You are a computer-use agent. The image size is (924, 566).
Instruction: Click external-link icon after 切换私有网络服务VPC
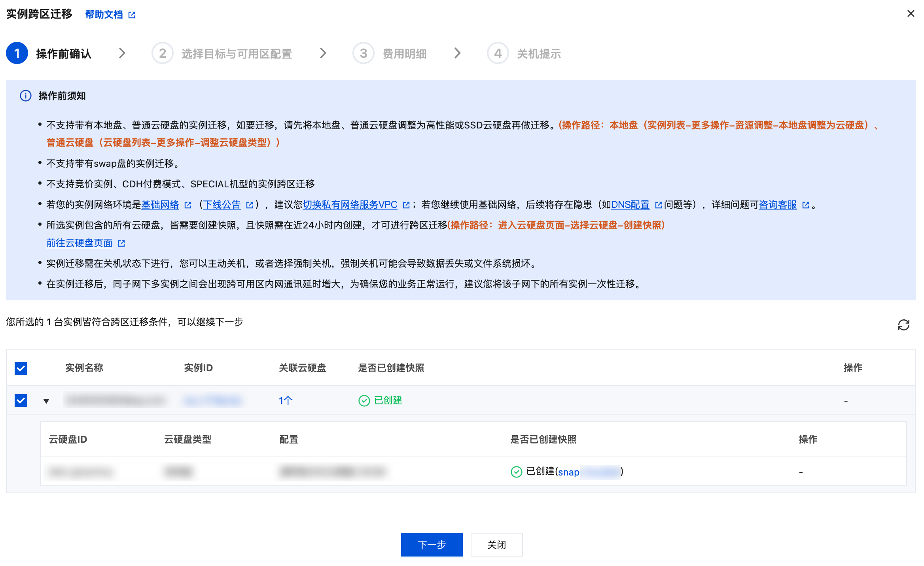(406, 205)
